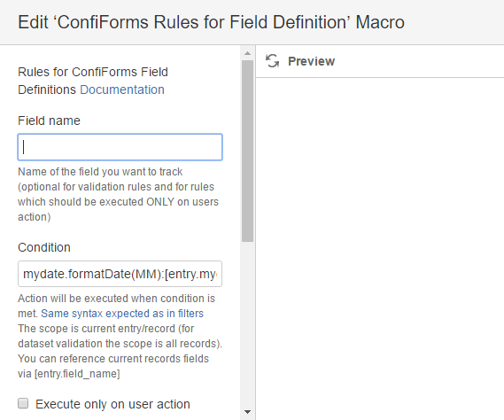Click the 'Field name' label
The width and height of the screenshot is (504, 420).
pos(49,121)
